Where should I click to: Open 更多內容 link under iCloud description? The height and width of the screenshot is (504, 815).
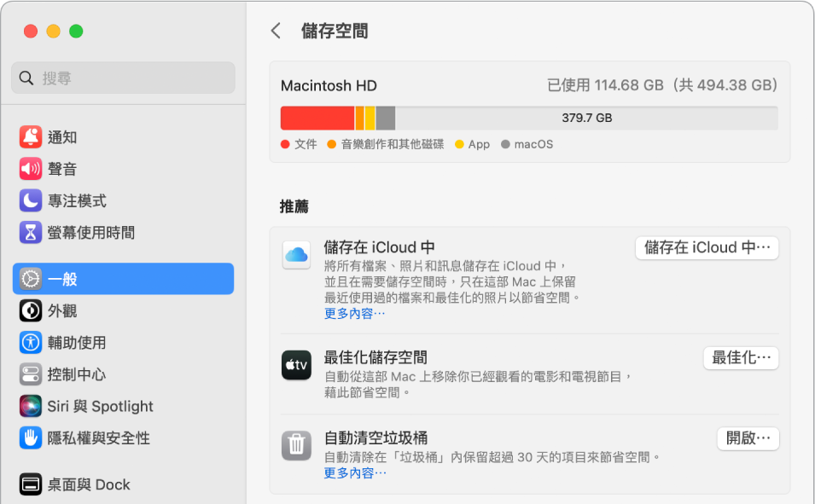352,312
